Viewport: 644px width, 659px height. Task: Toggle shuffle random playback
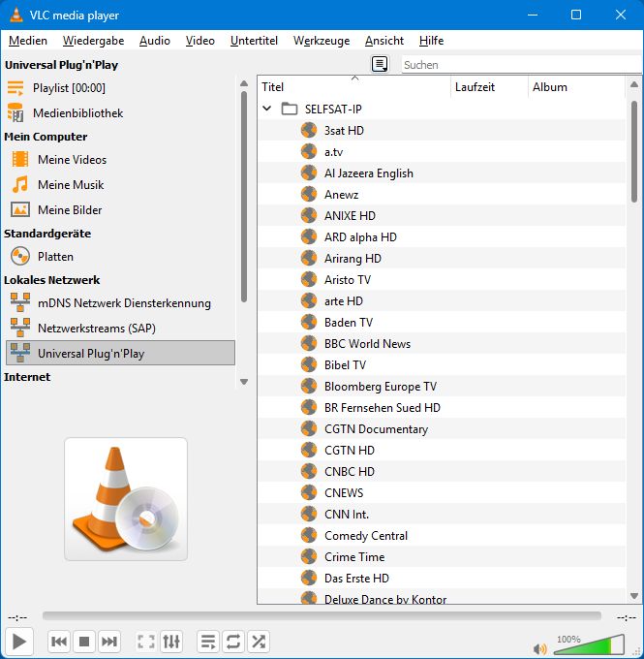click(259, 642)
